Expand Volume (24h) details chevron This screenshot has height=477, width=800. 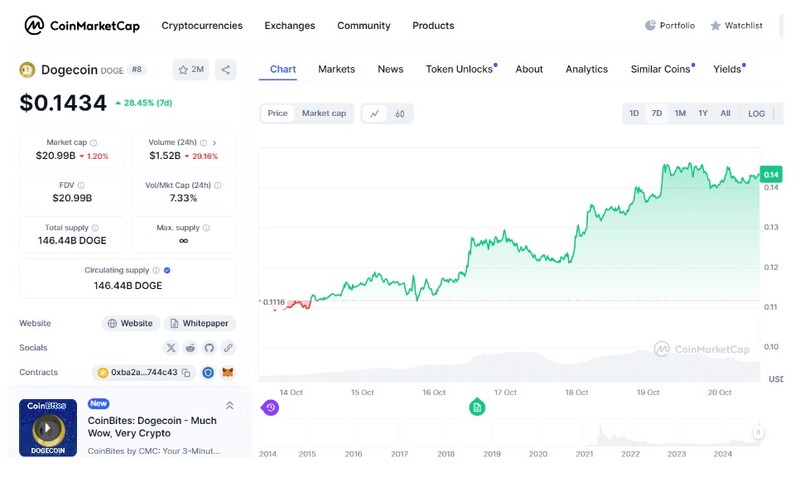click(214, 143)
